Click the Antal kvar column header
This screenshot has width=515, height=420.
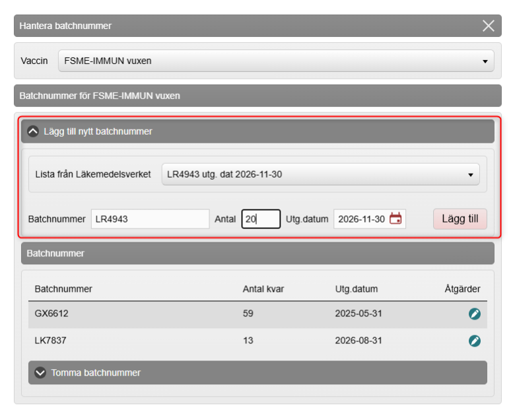point(263,289)
